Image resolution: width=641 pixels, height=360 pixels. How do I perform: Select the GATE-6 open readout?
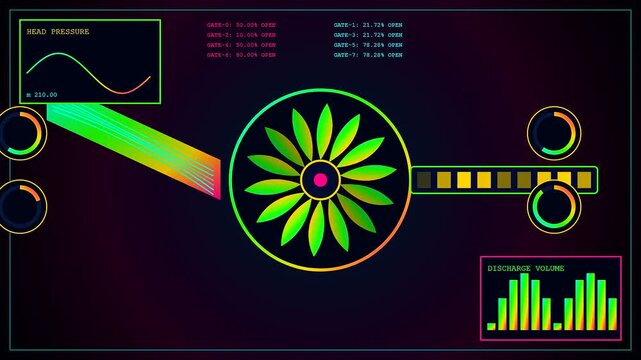pos(241,55)
